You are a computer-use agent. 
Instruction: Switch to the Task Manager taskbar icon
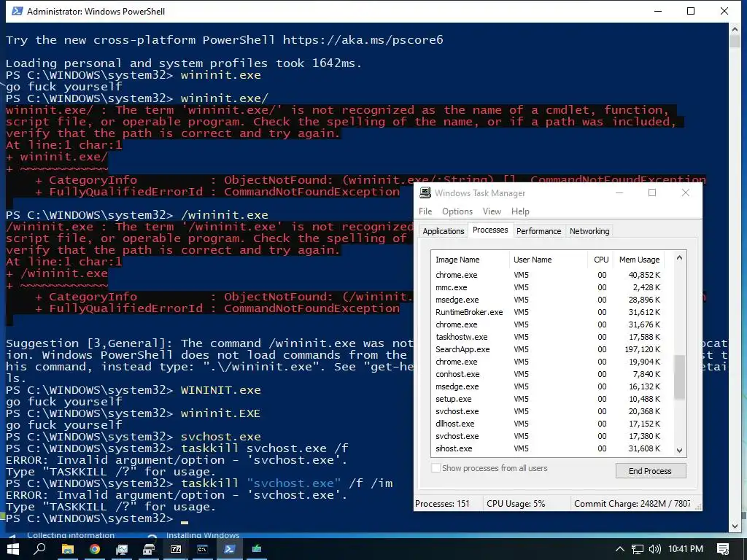click(x=257, y=549)
